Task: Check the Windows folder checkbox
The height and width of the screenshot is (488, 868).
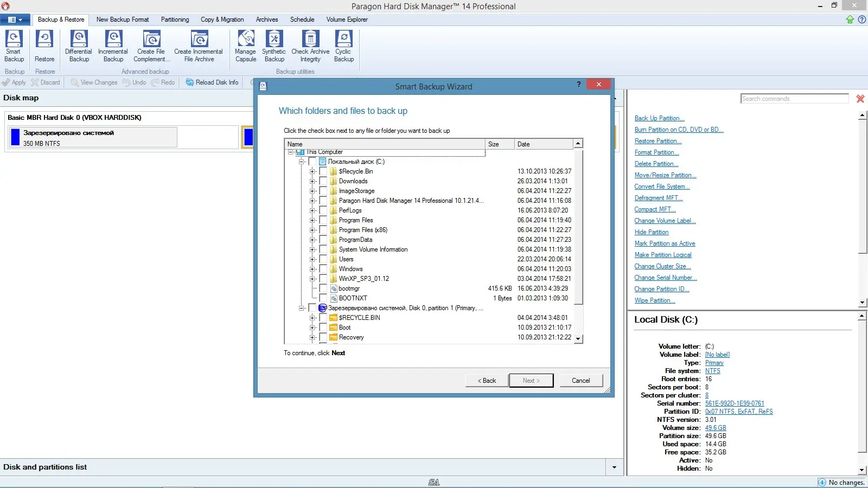Action: point(323,269)
